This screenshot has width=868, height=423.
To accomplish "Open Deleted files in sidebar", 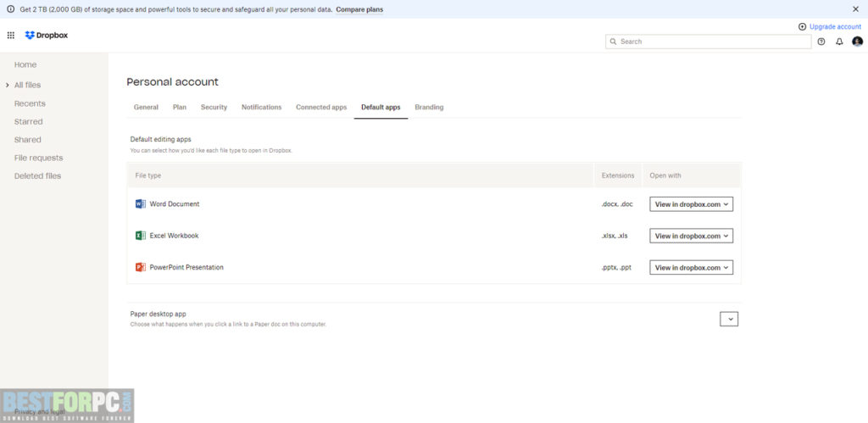I will tap(37, 176).
